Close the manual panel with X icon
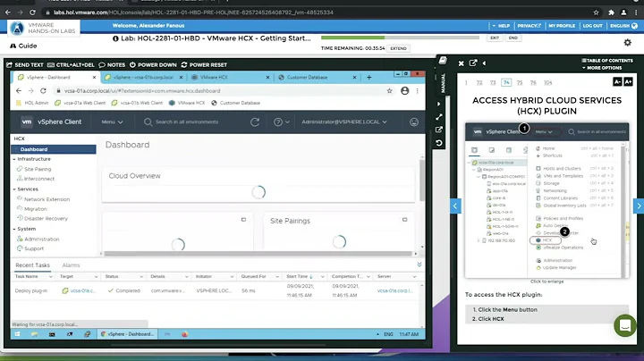644x361 pixels. coord(461,63)
